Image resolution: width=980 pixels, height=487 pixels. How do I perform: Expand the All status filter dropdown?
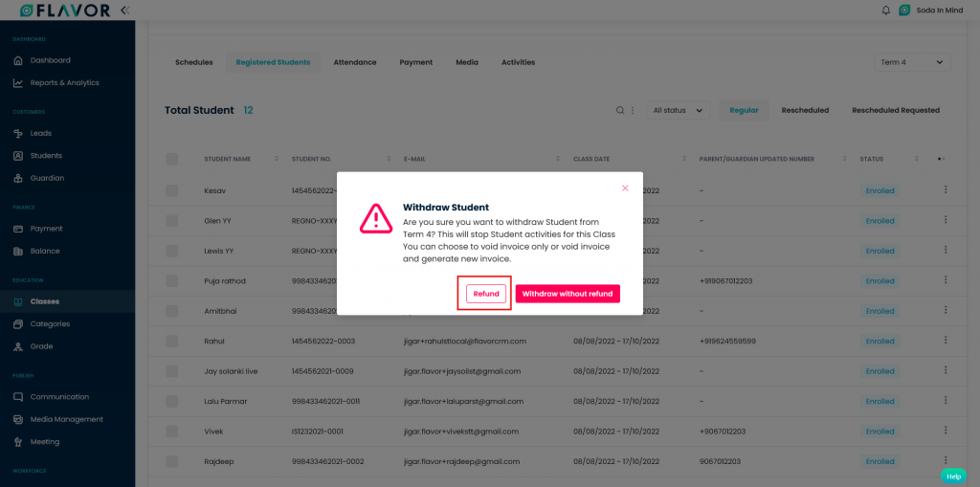(x=678, y=110)
